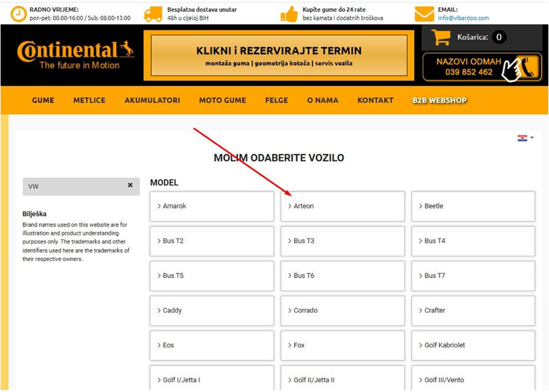
Task: Choose the Fox model
Action: click(x=343, y=345)
